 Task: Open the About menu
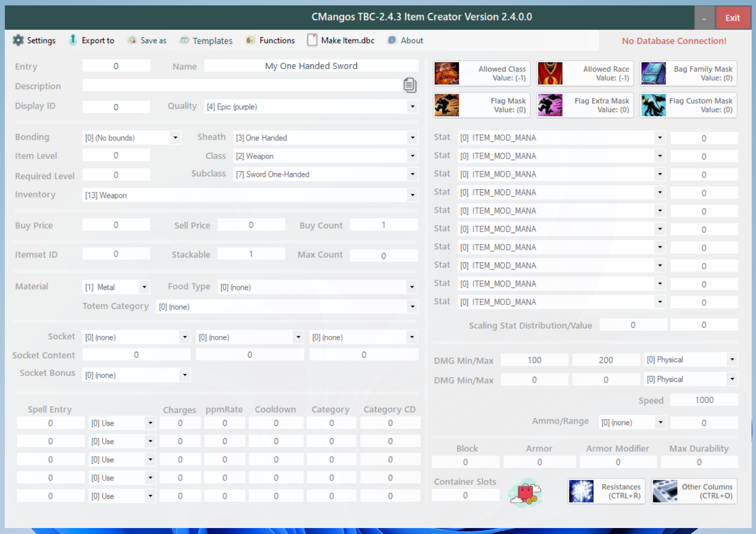[406, 40]
